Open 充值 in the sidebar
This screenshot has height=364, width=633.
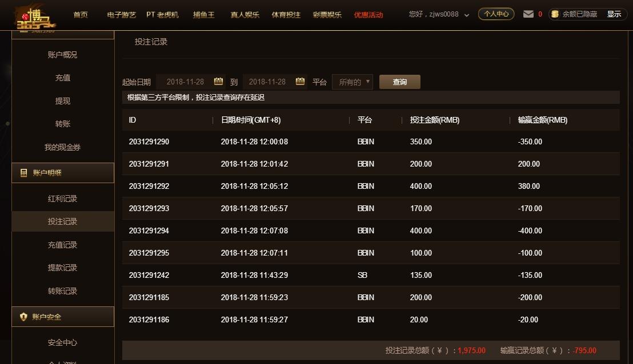point(63,78)
